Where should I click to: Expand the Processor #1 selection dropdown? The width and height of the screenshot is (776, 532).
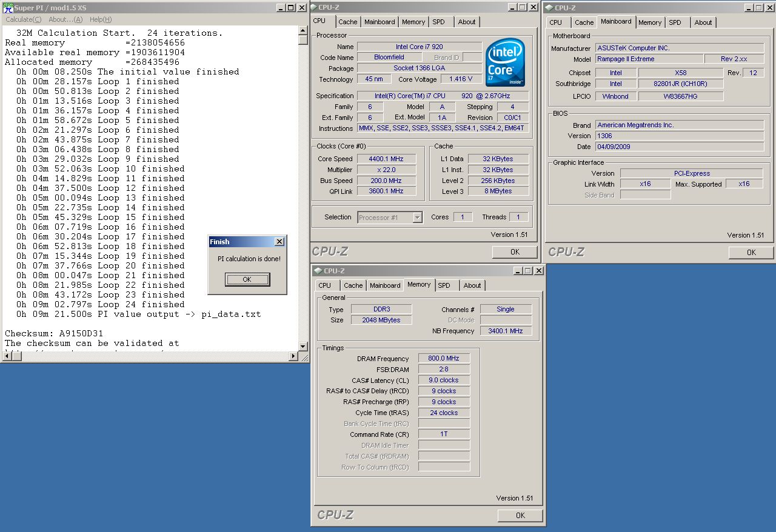click(417, 217)
